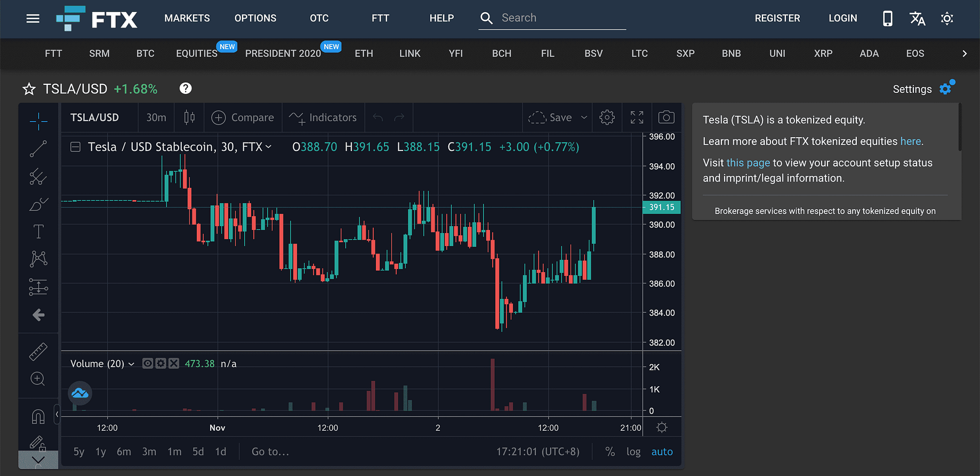Click the back arrow tool
This screenshot has width=980, height=476.
pos(38,315)
